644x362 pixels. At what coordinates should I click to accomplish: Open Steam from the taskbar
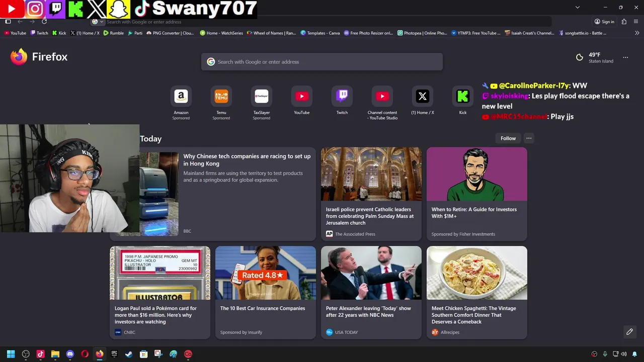(129, 354)
